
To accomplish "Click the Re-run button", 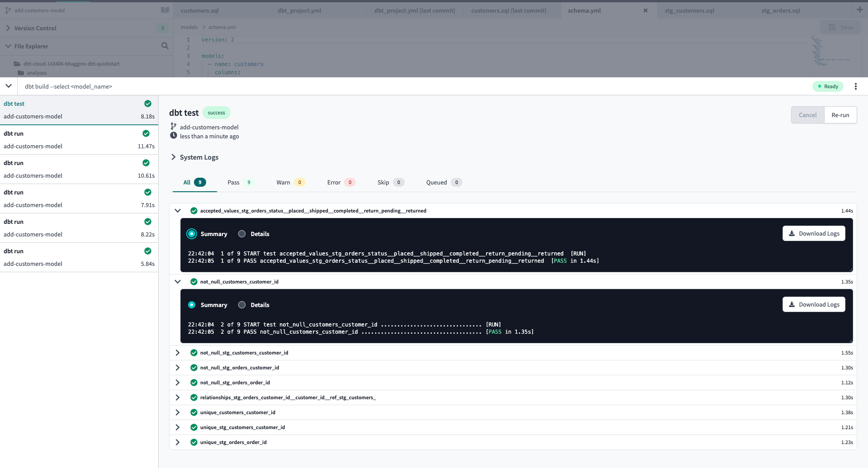I will click(x=840, y=115).
